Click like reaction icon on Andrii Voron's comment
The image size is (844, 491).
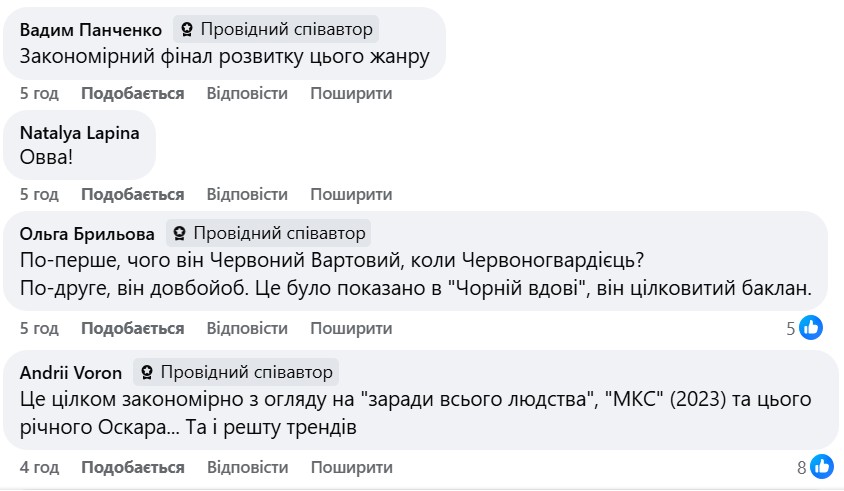[x=822, y=467]
